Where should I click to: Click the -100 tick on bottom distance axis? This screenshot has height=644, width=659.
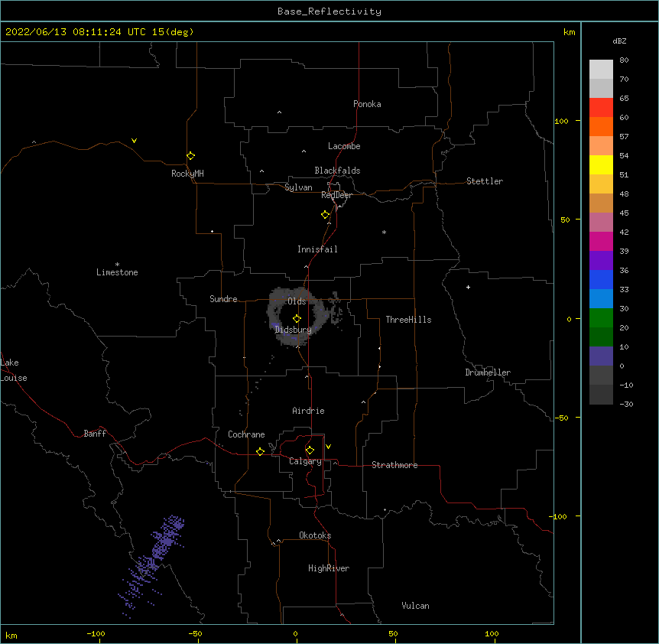96,633
